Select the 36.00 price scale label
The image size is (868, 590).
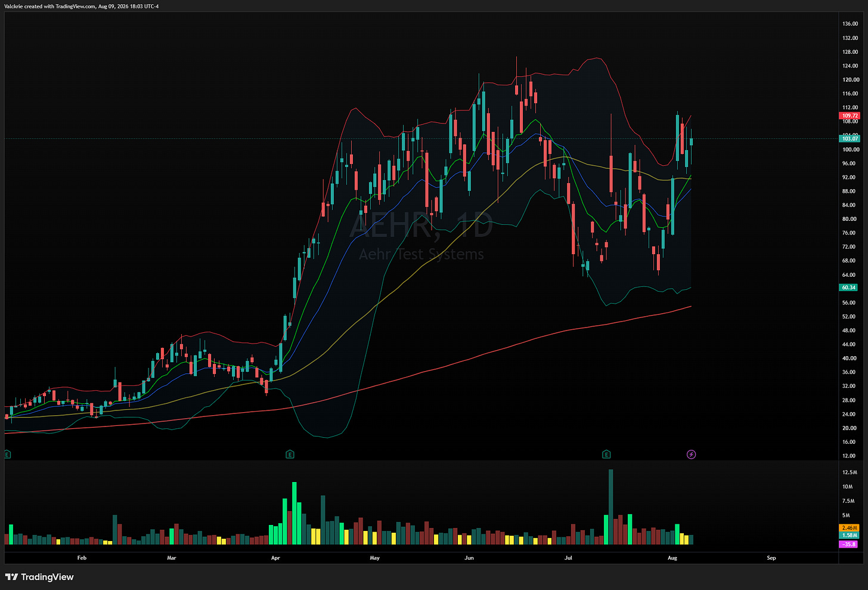click(849, 372)
